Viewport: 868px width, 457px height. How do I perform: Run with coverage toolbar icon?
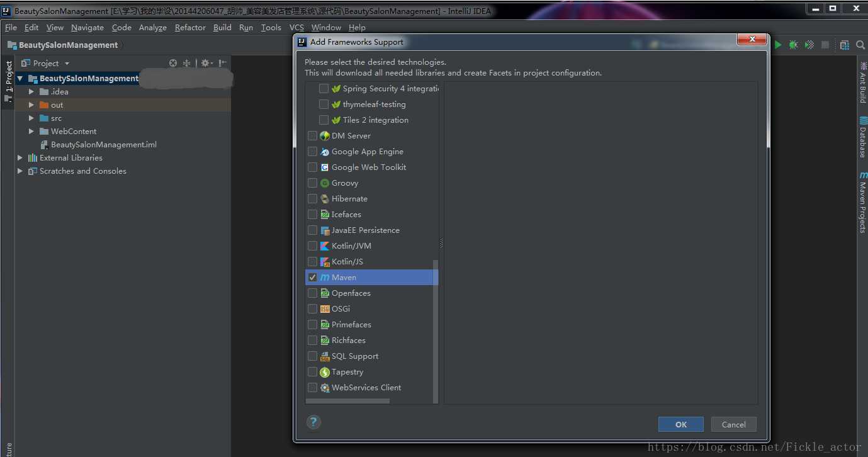point(809,45)
